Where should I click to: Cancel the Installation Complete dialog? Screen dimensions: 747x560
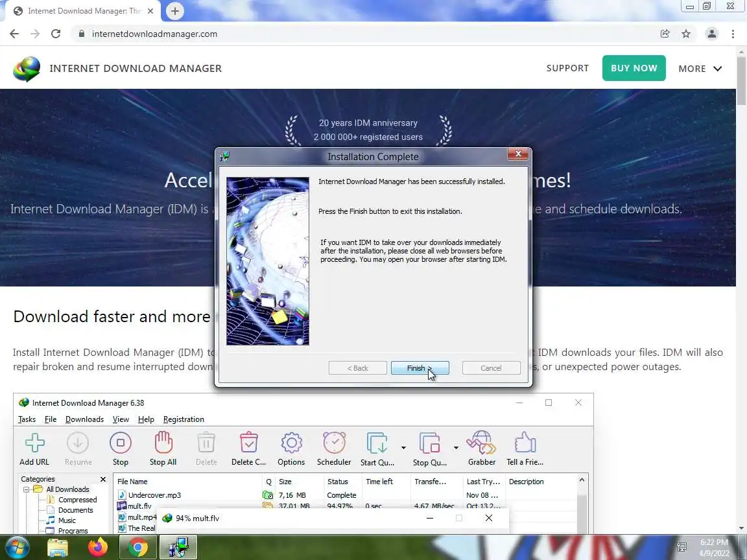(491, 368)
